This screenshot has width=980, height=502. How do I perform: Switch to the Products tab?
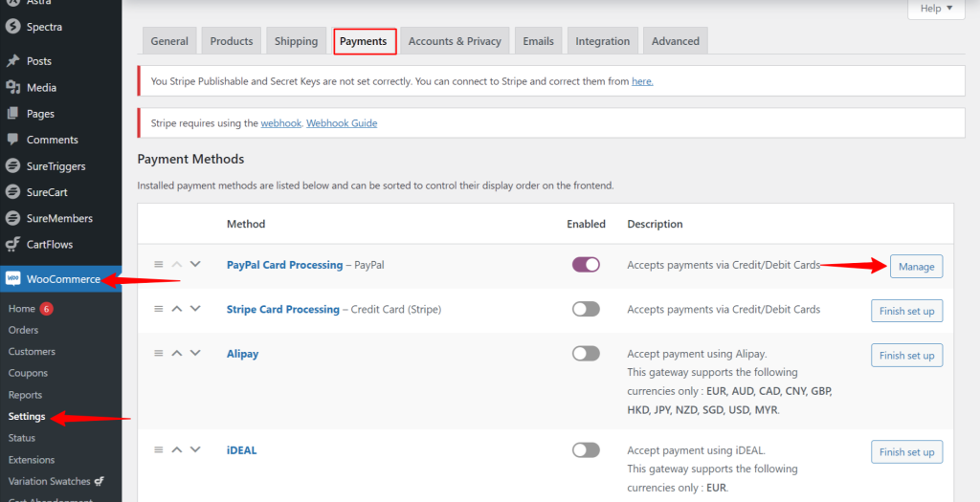click(x=232, y=41)
